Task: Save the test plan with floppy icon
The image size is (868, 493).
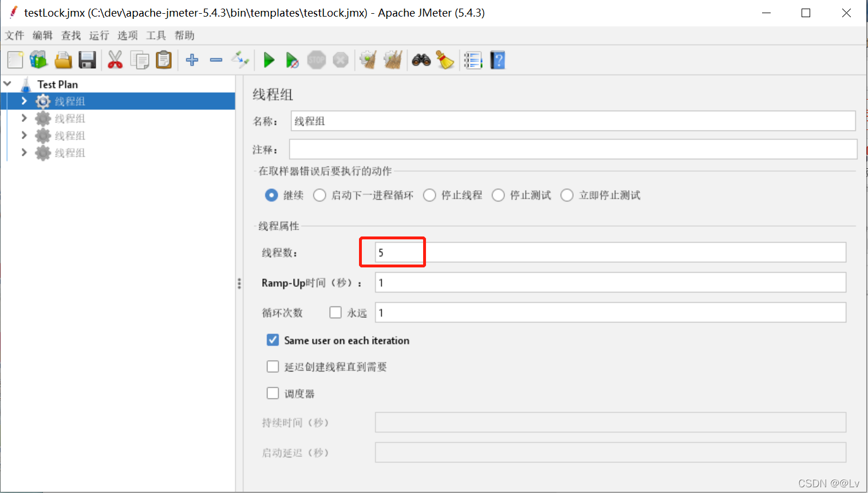Action: pos(87,60)
